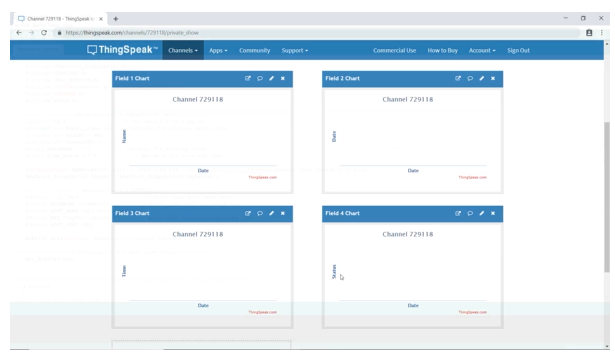Click the Field 3 Chart header title
The image size is (615, 360).
132,213
